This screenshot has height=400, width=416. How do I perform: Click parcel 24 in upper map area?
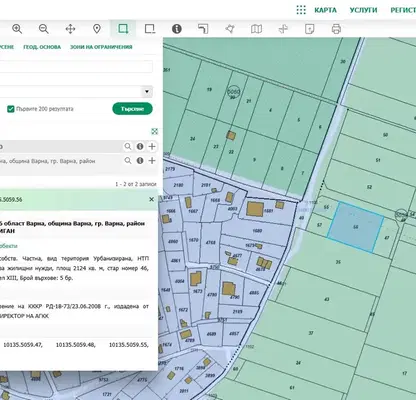(192, 138)
